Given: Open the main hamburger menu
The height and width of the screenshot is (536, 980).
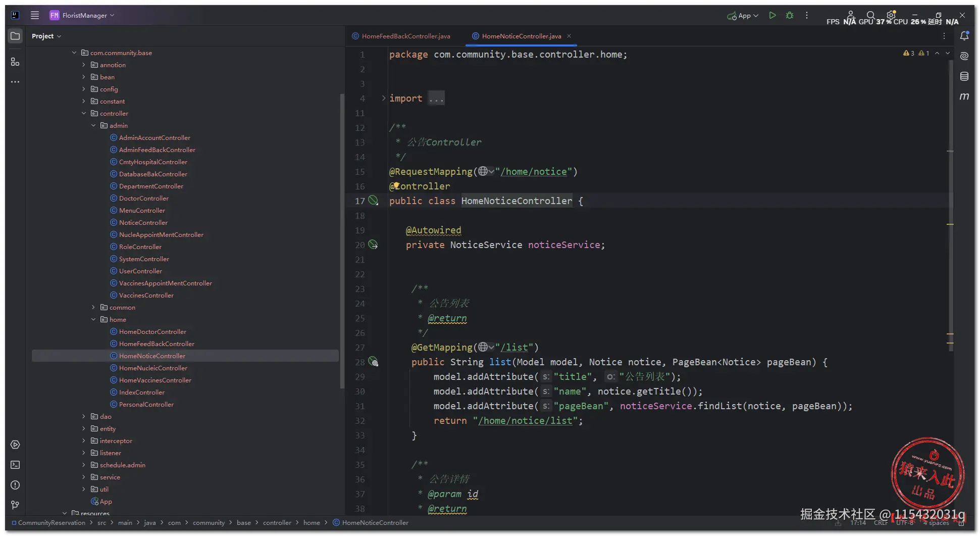Looking at the screenshot, I should 35,15.
